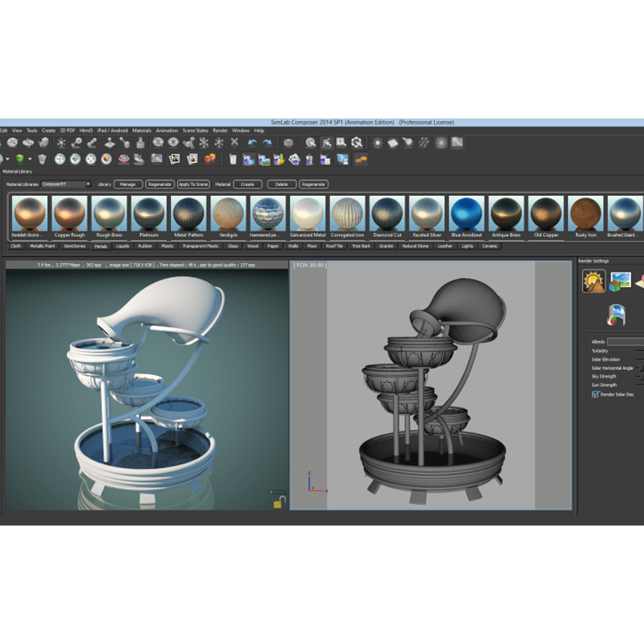Pick the Albedo color field
The width and height of the screenshot is (644, 644).
(625, 342)
